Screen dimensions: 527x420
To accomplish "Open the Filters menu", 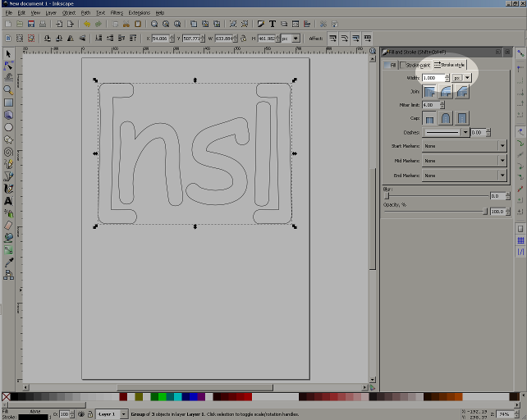I will tap(117, 13).
